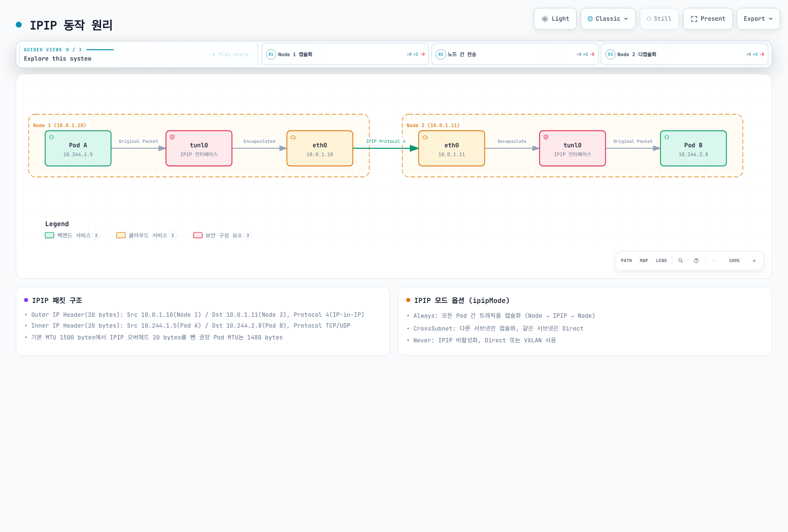The height and width of the screenshot is (532, 788).
Task: Click the code brackets icon on Pod B
Action: pyautogui.click(x=667, y=137)
